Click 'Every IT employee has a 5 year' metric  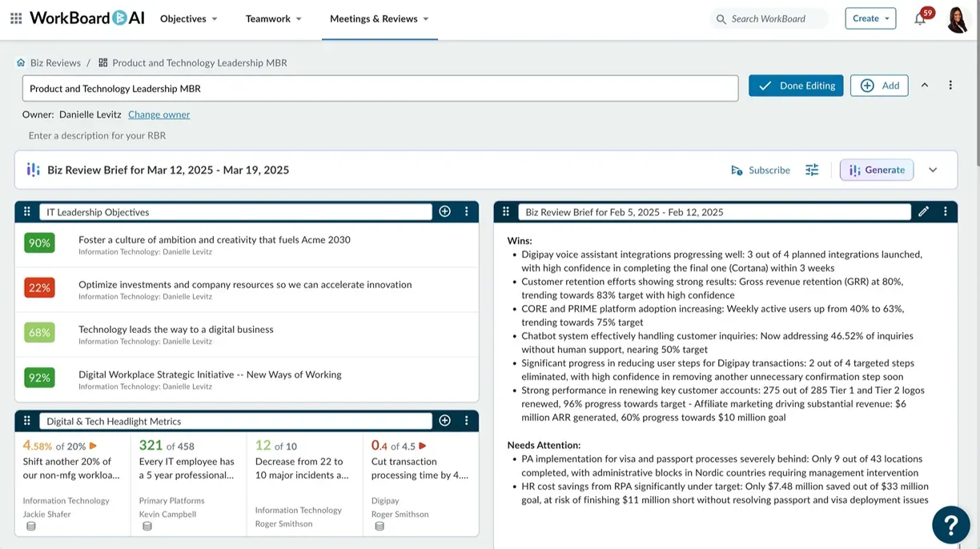point(187,468)
